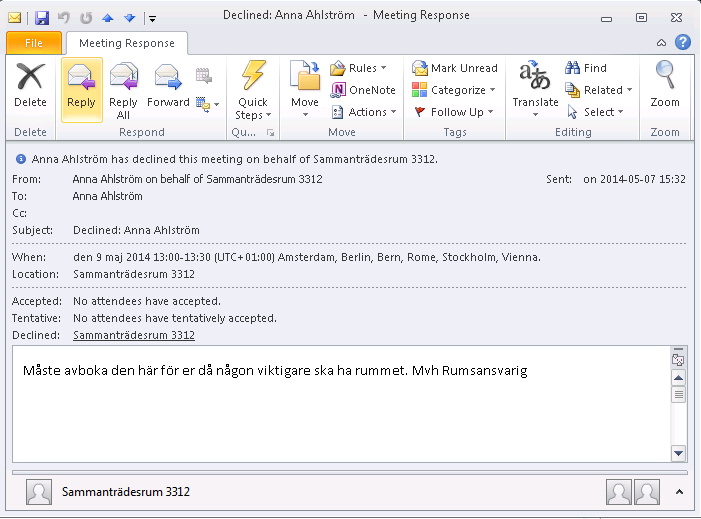Screen dimensions: 701x519
Task: Send the message to OneNote
Action: pyautogui.click(x=363, y=90)
